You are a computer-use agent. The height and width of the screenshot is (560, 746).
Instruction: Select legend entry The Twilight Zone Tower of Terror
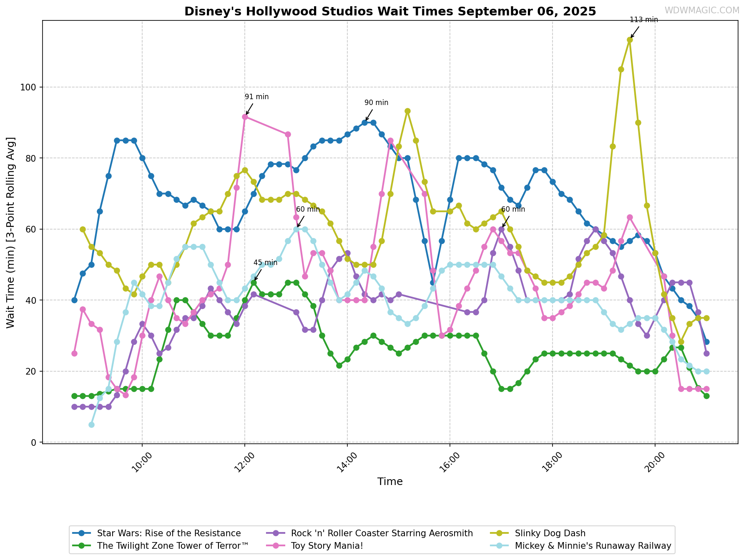(x=161, y=546)
